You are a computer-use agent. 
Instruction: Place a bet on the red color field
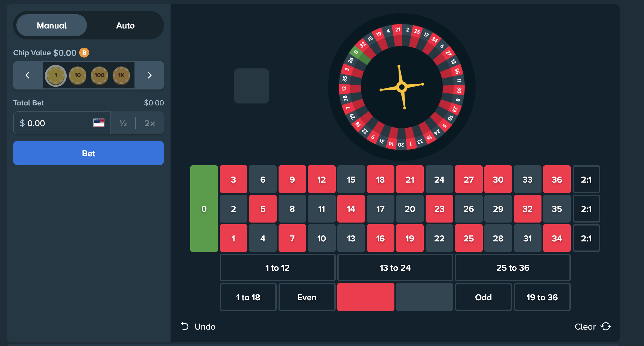[366, 297]
